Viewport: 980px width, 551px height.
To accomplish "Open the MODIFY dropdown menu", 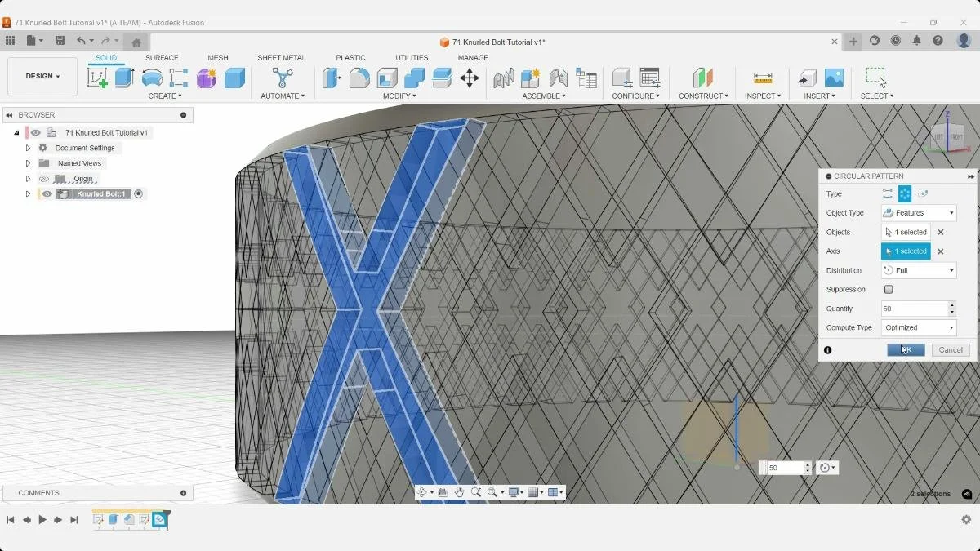I will [x=399, y=96].
